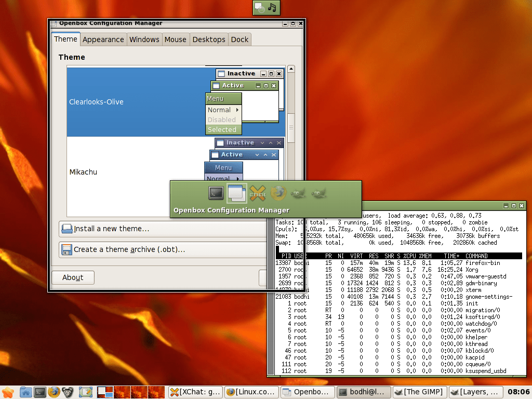Switch to the Theme tab

point(66,39)
